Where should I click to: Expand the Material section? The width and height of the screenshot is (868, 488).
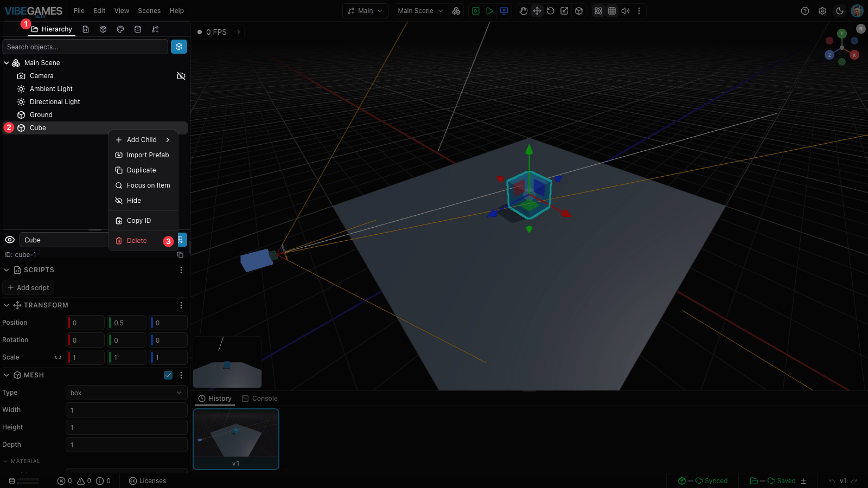[5, 461]
